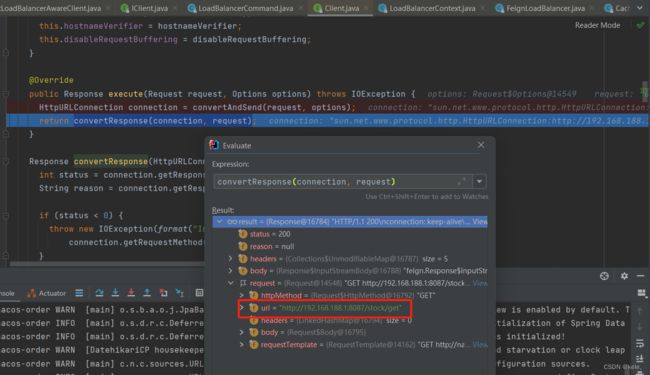650x375 pixels.
Task: Close the Evaluate dialog
Action: tap(480, 145)
